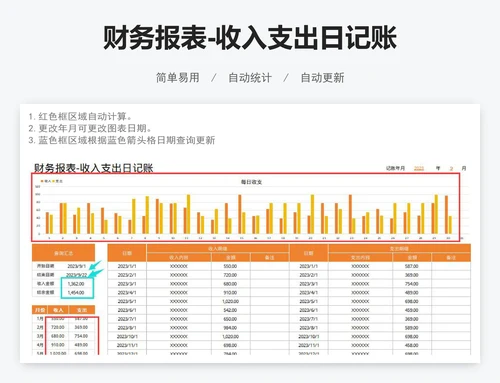Click the 支出明细 expense details header
500x383 pixels.
[x=399, y=249]
